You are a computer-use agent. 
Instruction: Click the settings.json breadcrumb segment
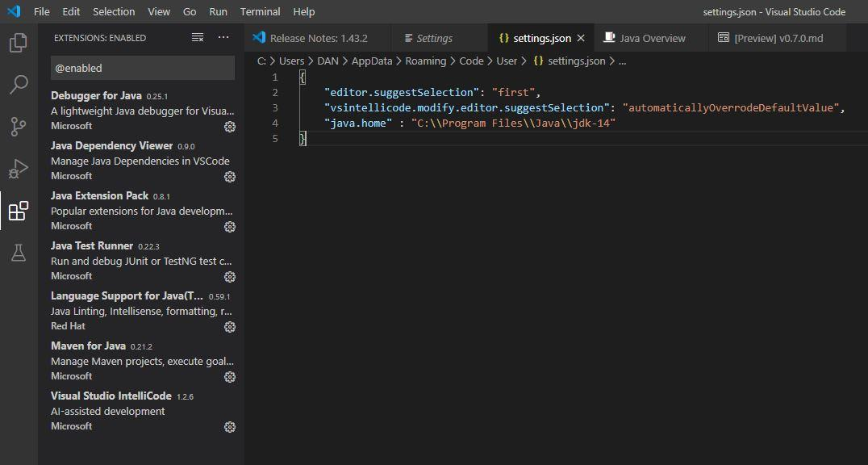point(570,61)
